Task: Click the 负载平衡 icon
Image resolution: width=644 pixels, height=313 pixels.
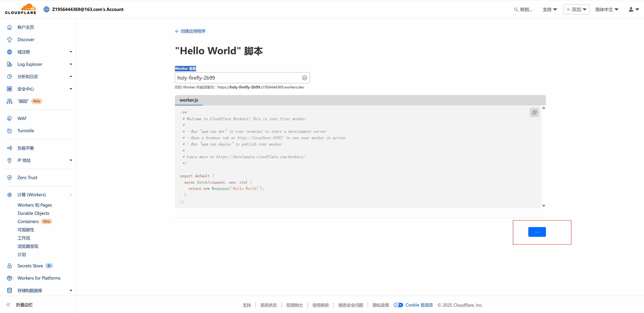Action: [9, 148]
